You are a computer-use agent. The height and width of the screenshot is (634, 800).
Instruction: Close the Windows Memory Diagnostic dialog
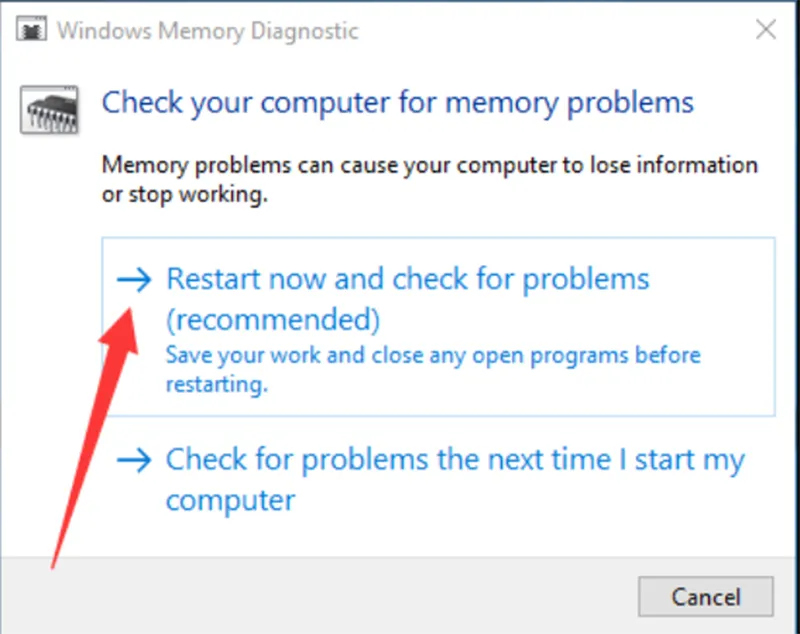[x=765, y=30]
